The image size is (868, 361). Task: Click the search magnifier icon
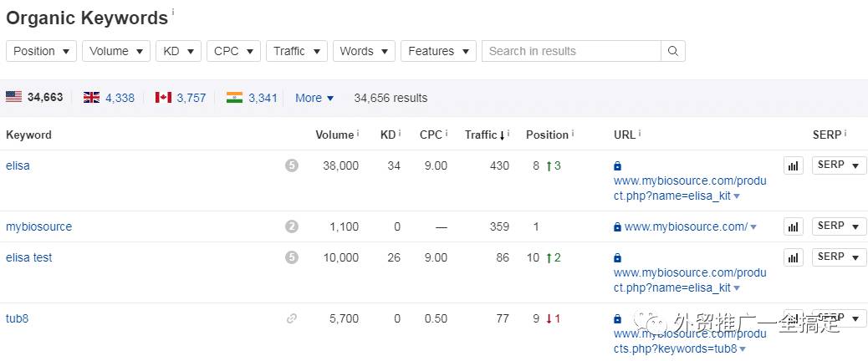click(x=672, y=51)
